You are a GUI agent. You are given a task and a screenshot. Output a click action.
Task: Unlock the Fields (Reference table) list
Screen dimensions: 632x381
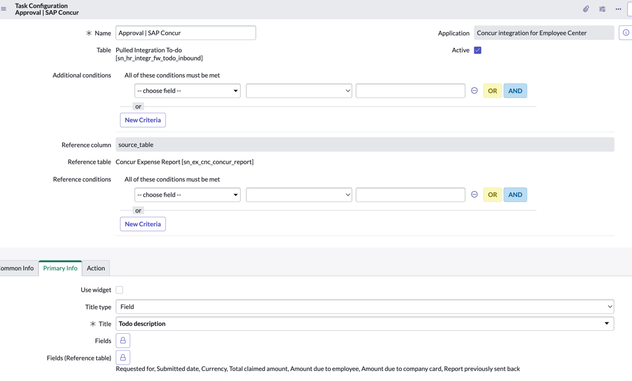pyautogui.click(x=123, y=358)
